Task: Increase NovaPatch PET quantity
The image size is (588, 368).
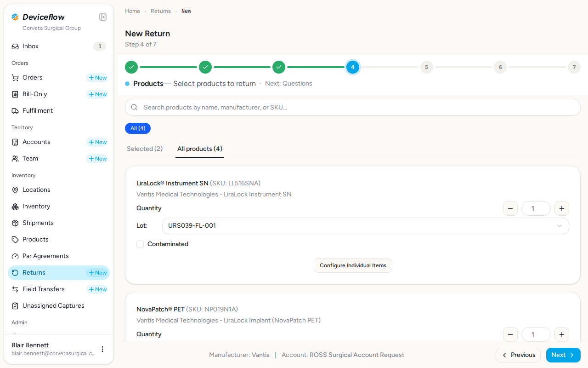Action: coord(561,334)
